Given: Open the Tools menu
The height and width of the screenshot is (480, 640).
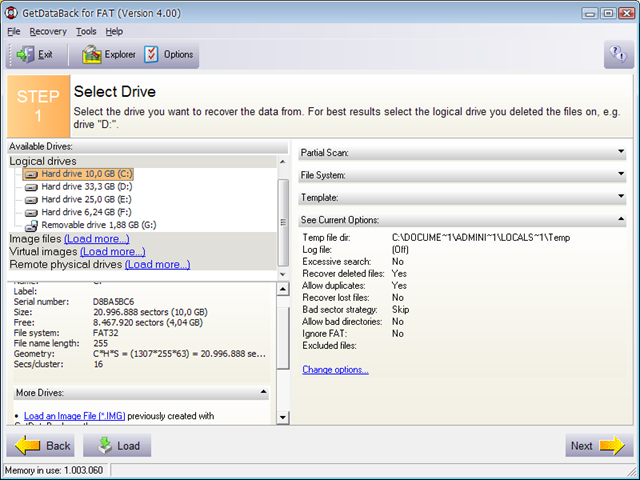Looking at the screenshot, I should [x=86, y=31].
